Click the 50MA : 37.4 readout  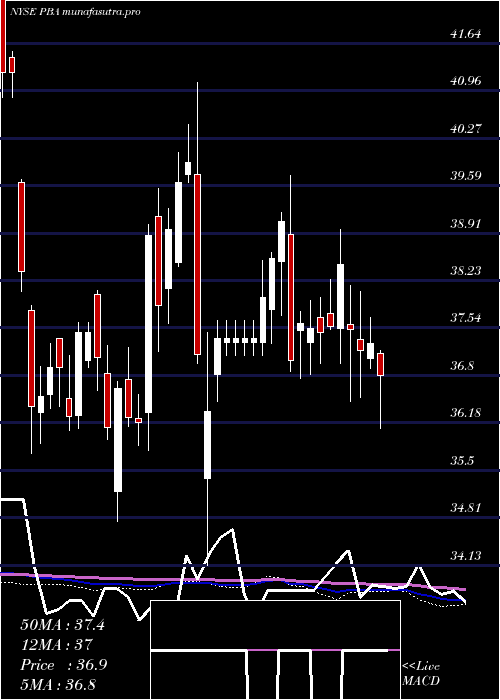click(x=62, y=625)
